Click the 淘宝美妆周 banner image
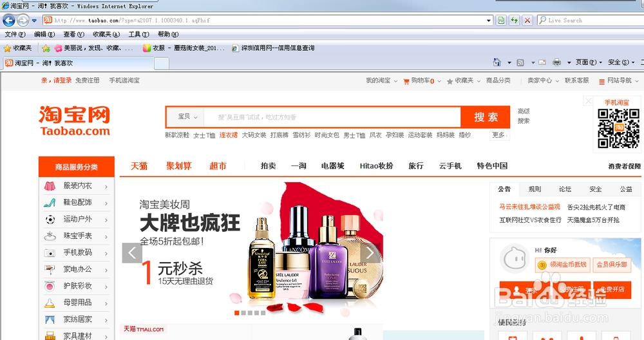Viewport: 644px width, 340px height. [251, 250]
